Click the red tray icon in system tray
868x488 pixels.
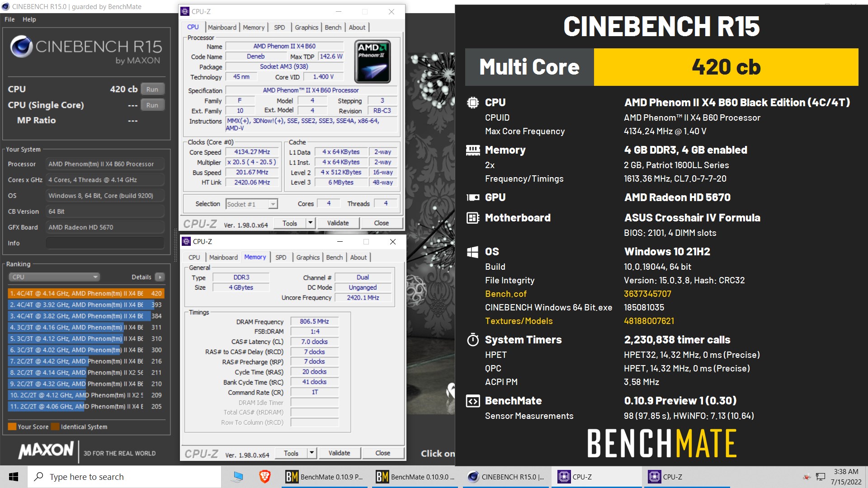(807, 477)
